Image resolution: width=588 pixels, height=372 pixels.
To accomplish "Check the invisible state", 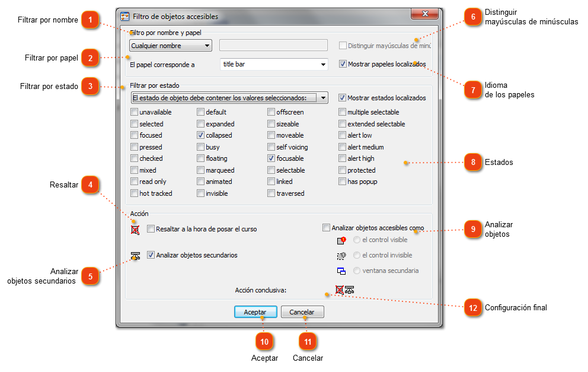I will click(200, 193).
